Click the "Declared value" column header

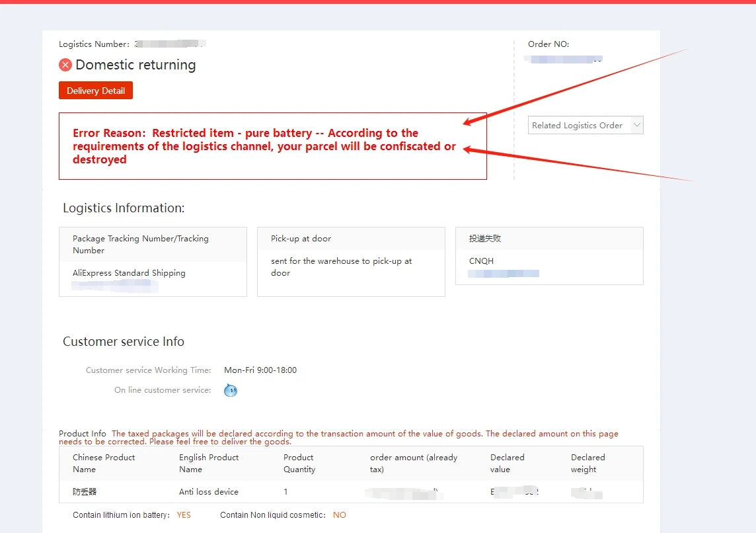(x=508, y=463)
